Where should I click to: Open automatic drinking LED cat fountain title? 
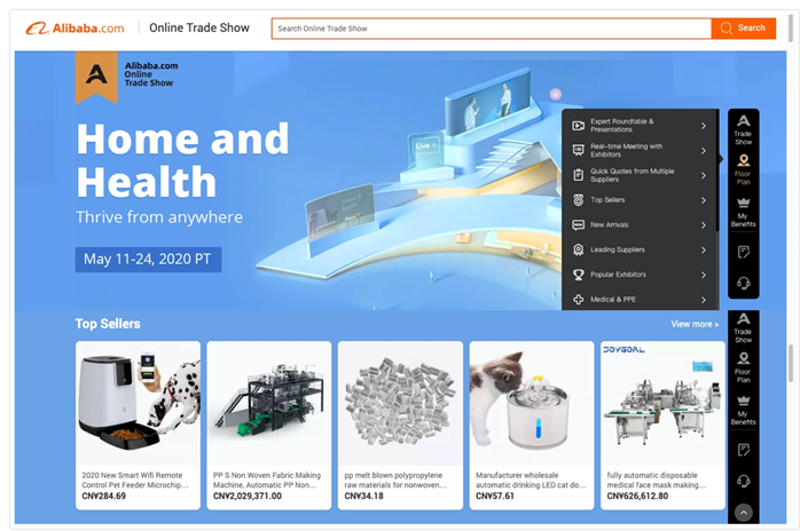coord(531,480)
